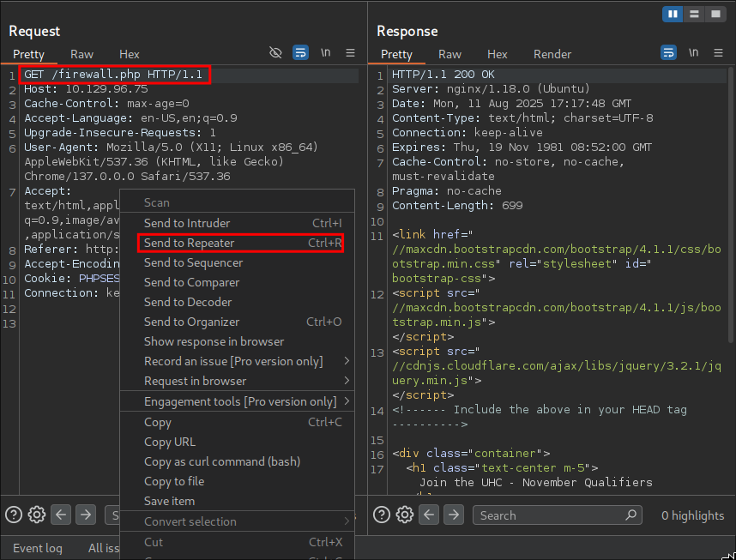Viewport: 736px width, 560px height.
Task: Click the Cache-Control: max-age=0 request header
Action: pos(106,103)
